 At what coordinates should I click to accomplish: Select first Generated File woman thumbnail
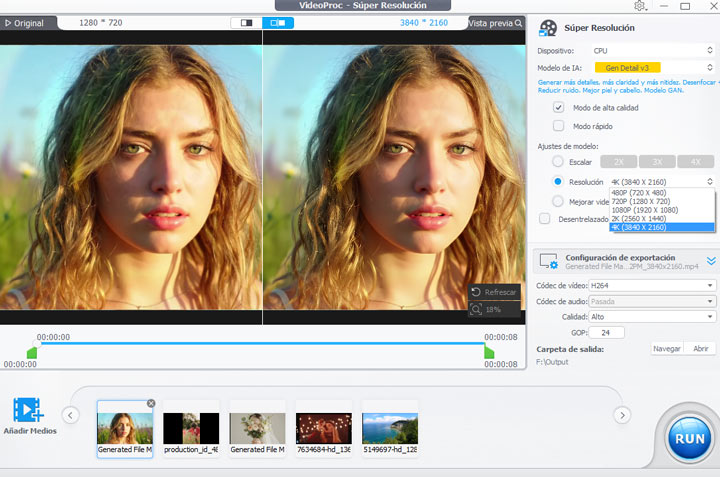click(125, 428)
